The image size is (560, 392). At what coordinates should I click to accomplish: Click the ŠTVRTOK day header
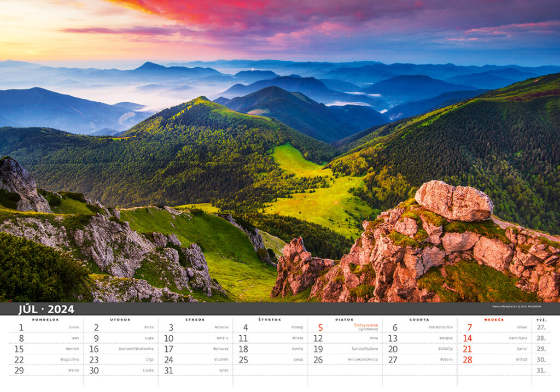click(270, 319)
